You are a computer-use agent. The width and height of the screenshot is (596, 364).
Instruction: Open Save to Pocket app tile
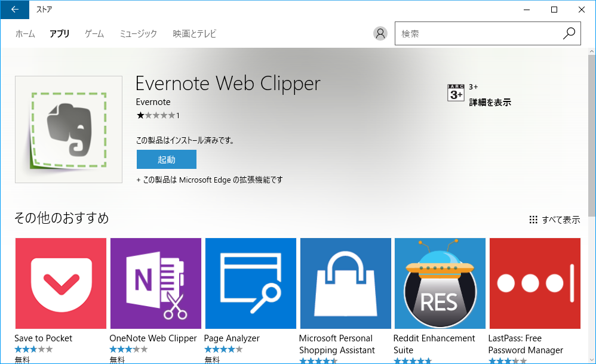coord(61,283)
